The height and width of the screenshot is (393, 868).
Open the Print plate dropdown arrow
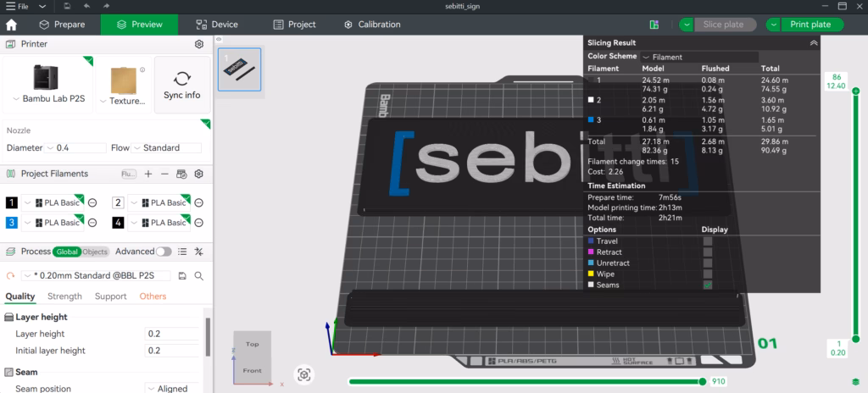pyautogui.click(x=773, y=25)
